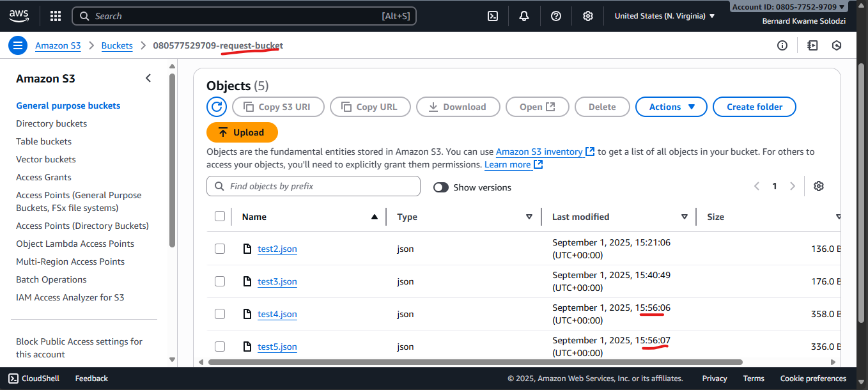Click the info panel icon
868x390 pixels.
click(782, 45)
